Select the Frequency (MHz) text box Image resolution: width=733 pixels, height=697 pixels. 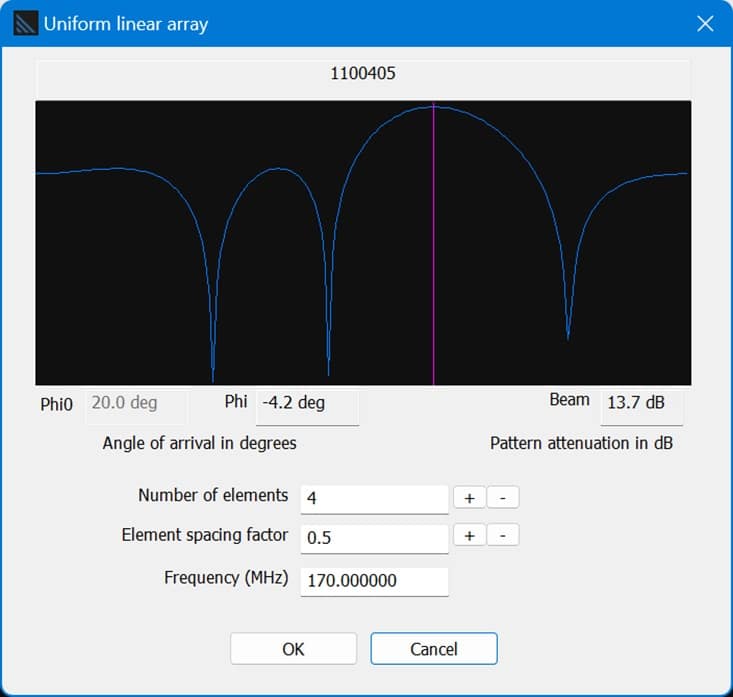[x=374, y=580]
